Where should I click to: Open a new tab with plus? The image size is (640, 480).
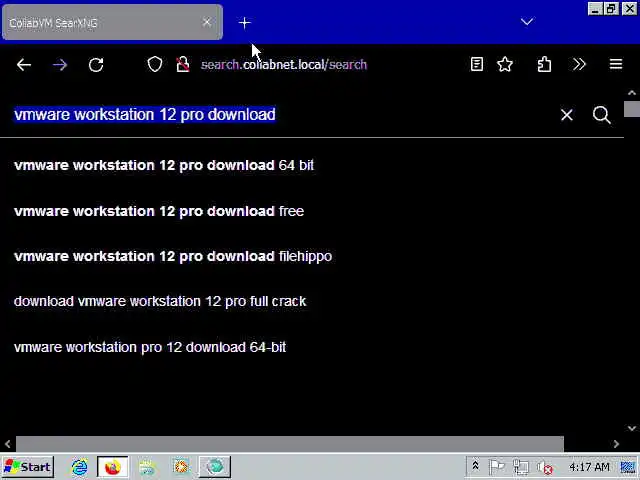pyautogui.click(x=244, y=23)
